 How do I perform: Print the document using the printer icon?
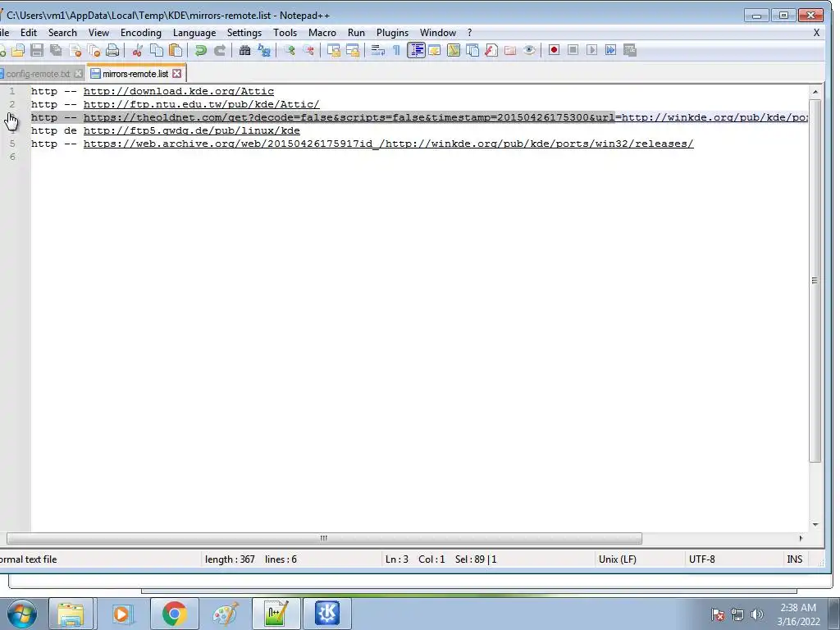click(x=112, y=50)
